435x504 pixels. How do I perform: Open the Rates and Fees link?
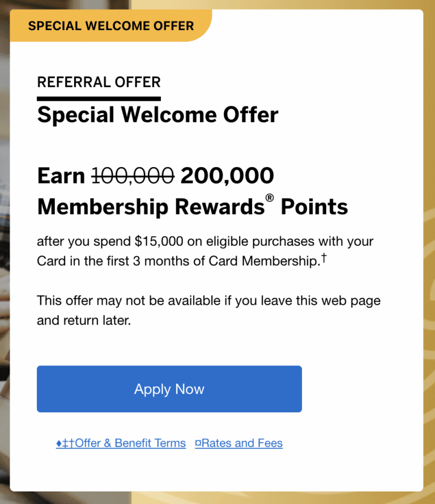pyautogui.click(x=242, y=443)
